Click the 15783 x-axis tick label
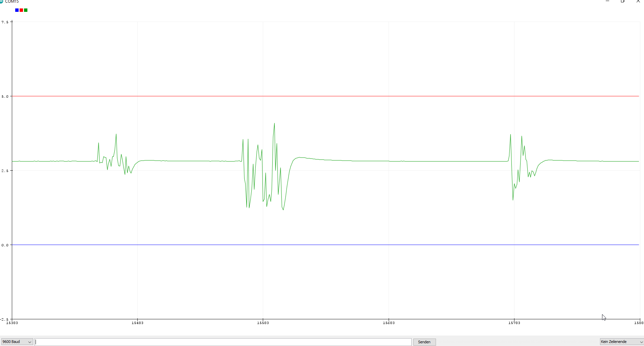The image size is (644, 346). point(514,323)
